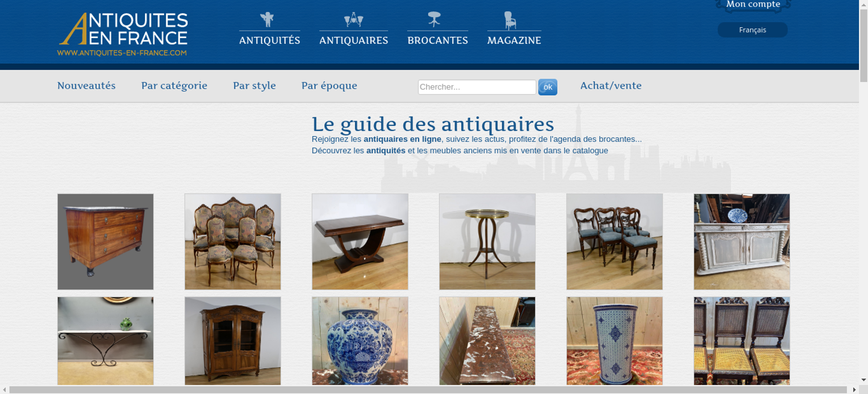868x394 pixels.
Task: Open the Antiquités en France logo homepage
Action: click(123, 34)
